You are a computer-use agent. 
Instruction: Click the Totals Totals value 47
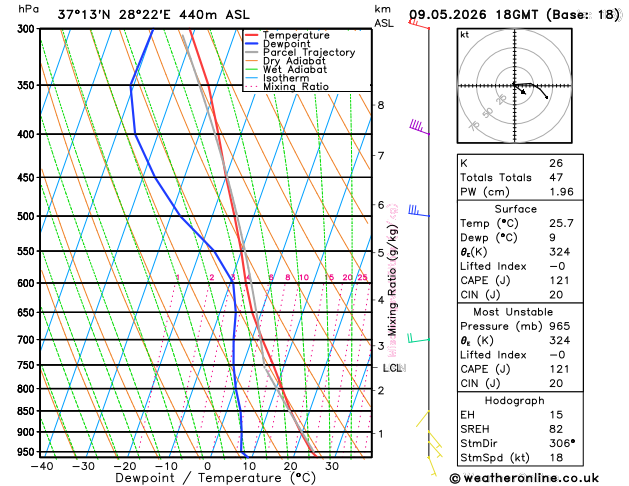[556, 177]
